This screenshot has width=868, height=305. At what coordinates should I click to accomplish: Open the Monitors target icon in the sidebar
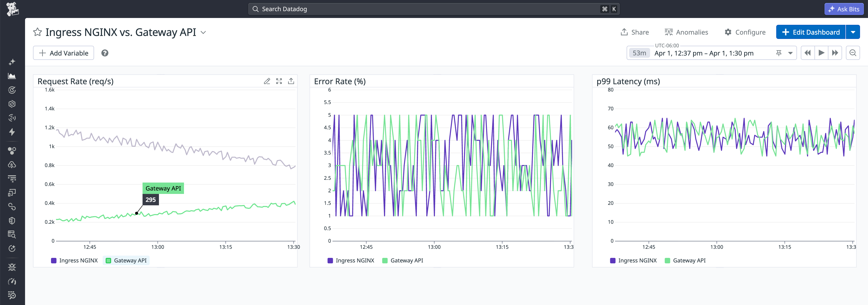(12, 89)
